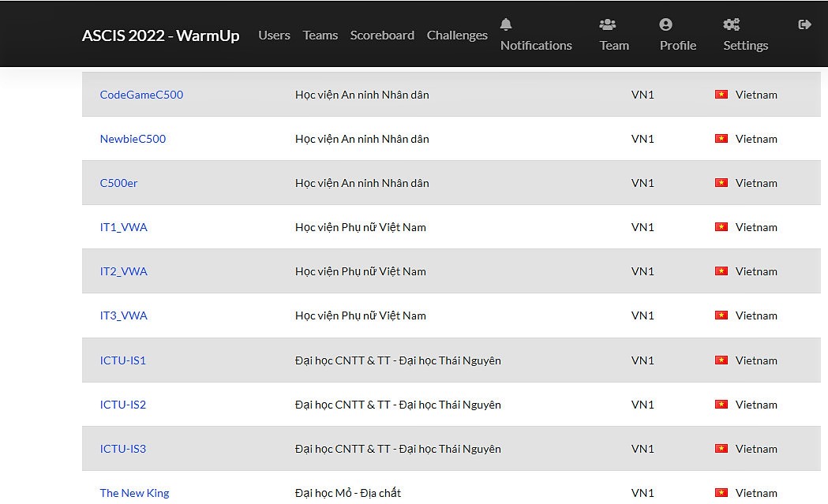View The New King team
Screen dimensions: 828x504
click(x=134, y=493)
